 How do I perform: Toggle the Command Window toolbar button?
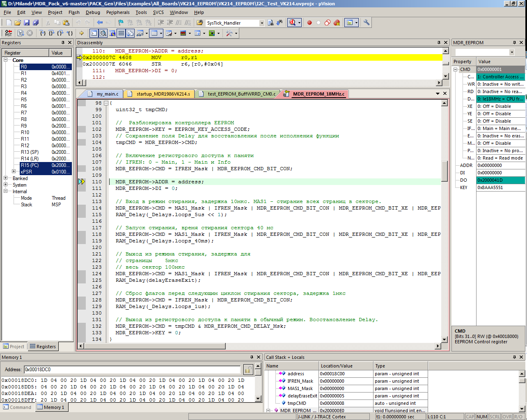94,33
